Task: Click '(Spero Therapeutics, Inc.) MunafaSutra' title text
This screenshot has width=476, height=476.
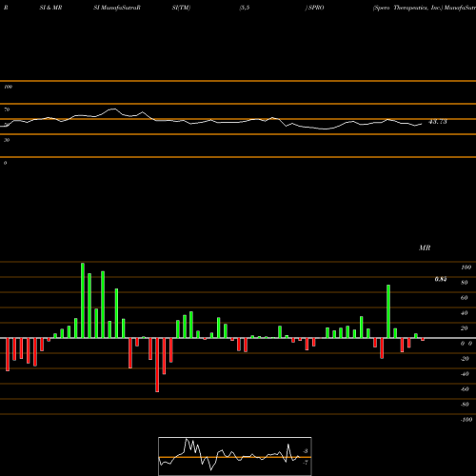Action: 425,8
